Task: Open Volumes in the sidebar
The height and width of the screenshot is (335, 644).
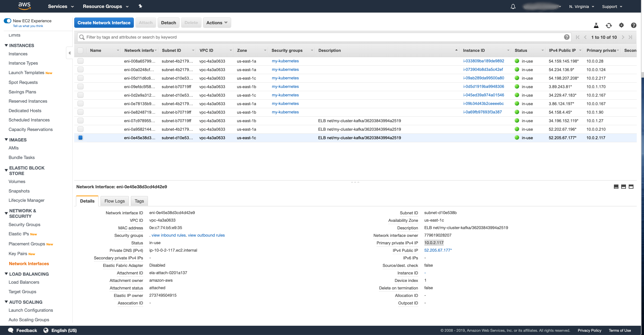Action: coord(17,182)
